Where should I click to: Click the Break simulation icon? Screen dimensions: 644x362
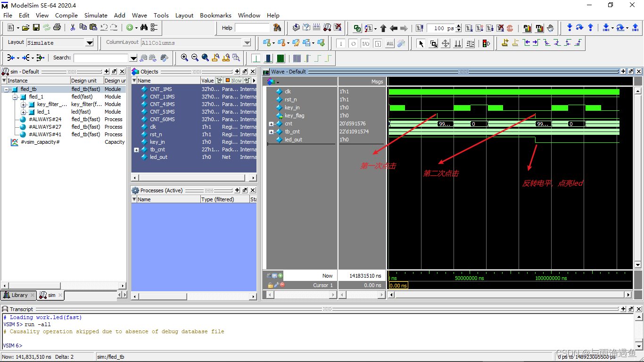[501, 28]
